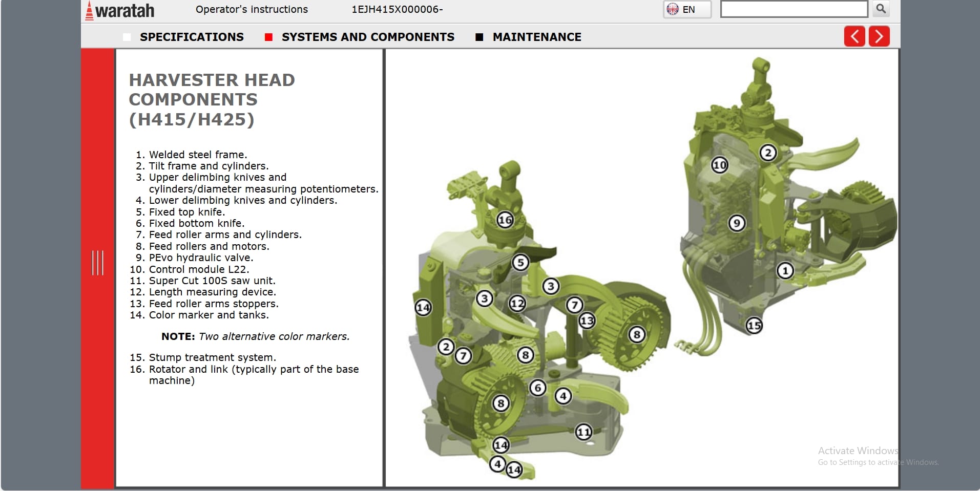This screenshot has width=980, height=491.
Task: Select list item "Feed rollers and motors."
Action: pos(209,246)
